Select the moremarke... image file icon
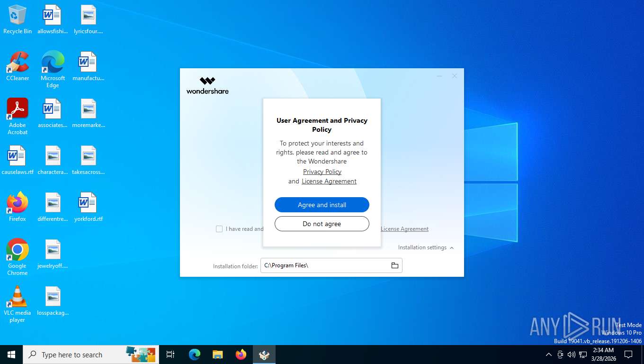This screenshot has width=644, height=364. (x=88, y=113)
